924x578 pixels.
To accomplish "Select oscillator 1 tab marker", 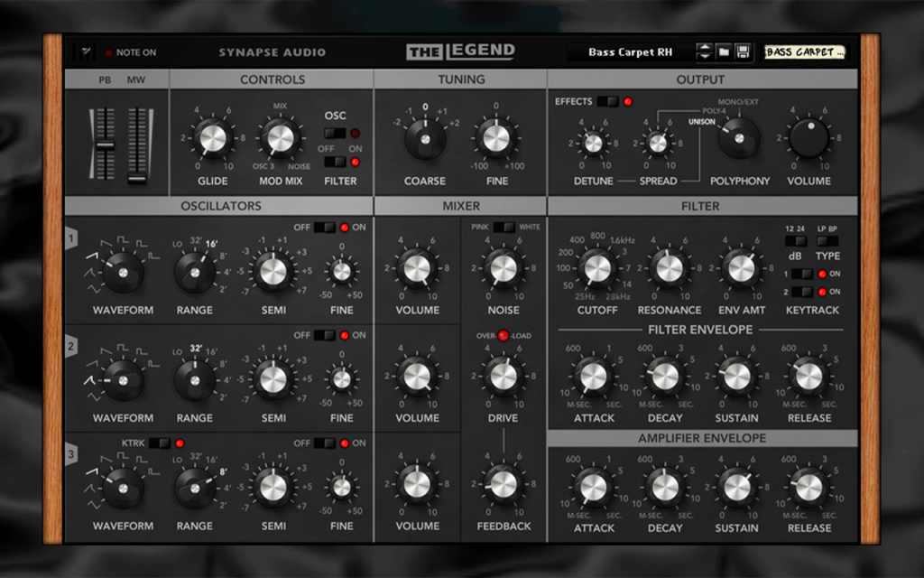I will pyautogui.click(x=71, y=238).
